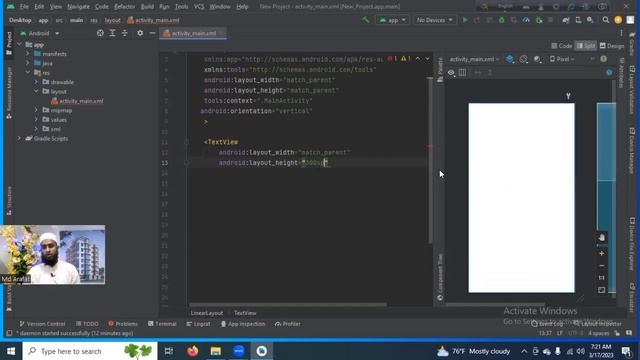Open the No Devices selector dropdown
This screenshot has height=360, width=640.
pyautogui.click(x=434, y=20)
